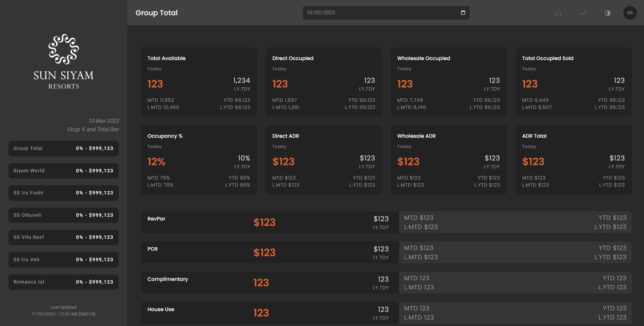
Task: Open the Direct Occupied card
Action: pyautogui.click(x=324, y=82)
